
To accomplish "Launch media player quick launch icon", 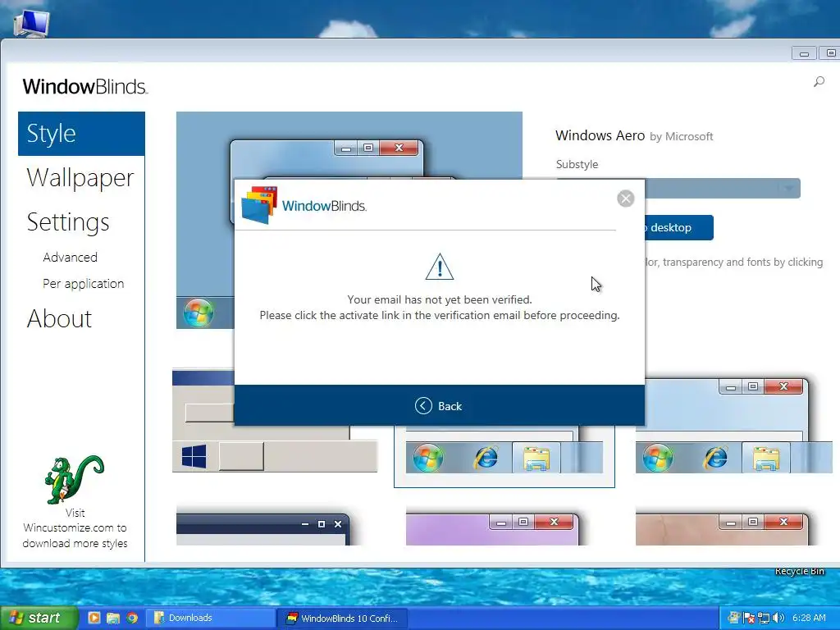I will pos(94,618).
